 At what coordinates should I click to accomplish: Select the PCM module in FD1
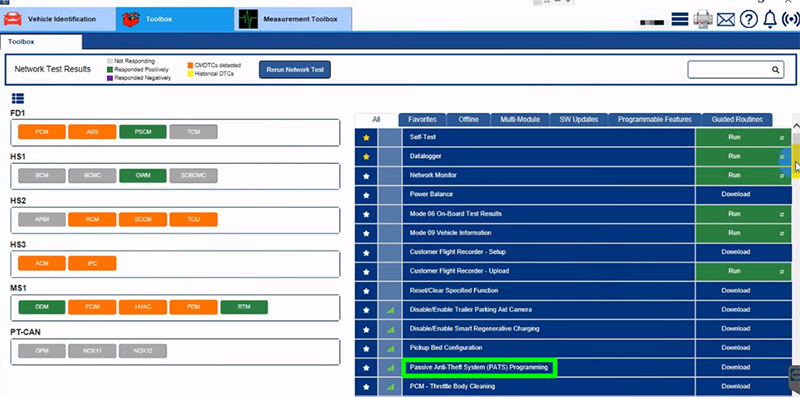pos(42,132)
